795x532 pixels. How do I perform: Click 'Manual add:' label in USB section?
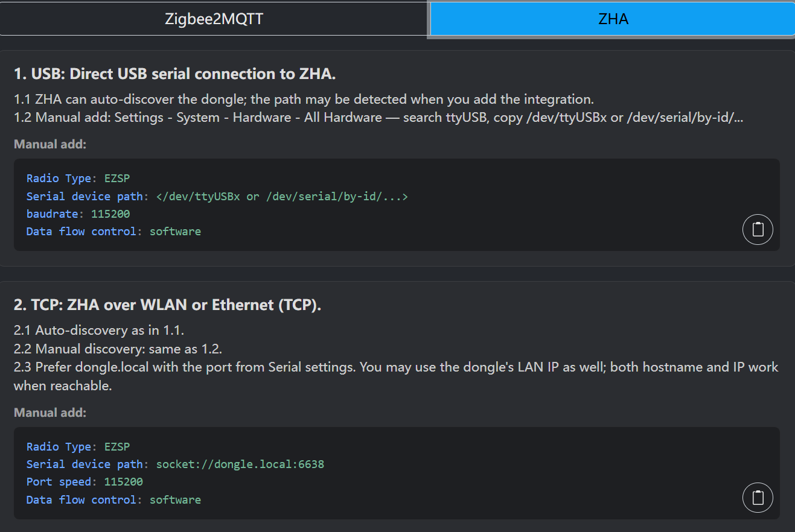coord(50,145)
